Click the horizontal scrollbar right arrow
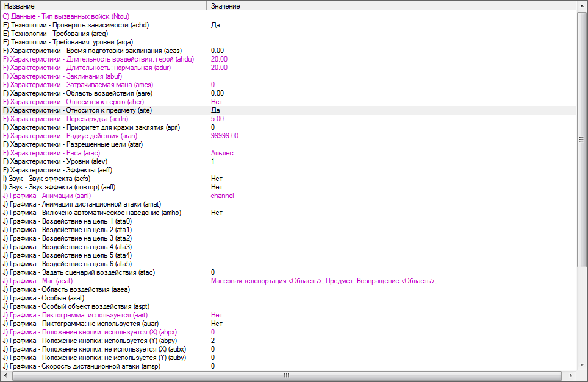The height and width of the screenshot is (382, 588). pyautogui.click(x=570, y=375)
